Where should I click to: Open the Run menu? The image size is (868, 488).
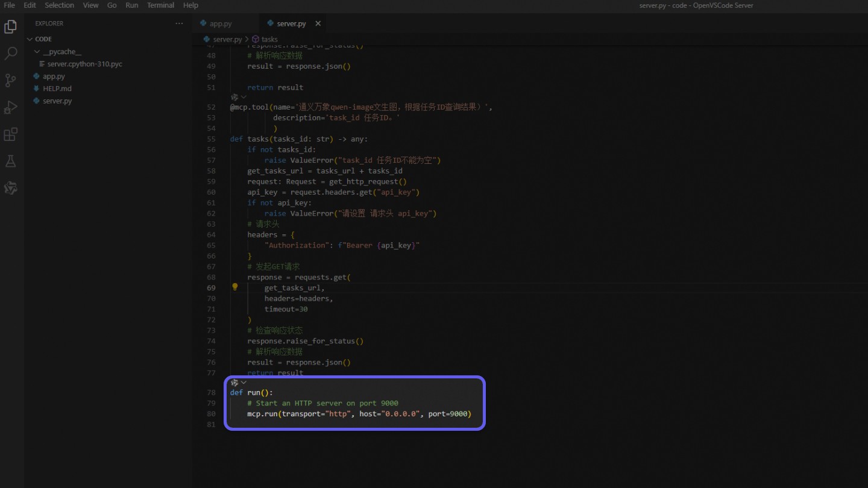[131, 5]
